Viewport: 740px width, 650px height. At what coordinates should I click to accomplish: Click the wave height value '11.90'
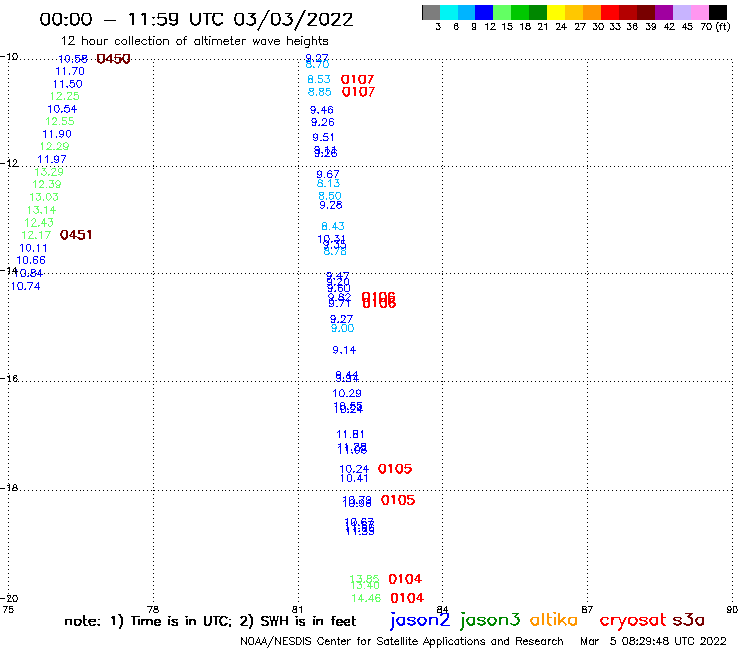coord(57,134)
